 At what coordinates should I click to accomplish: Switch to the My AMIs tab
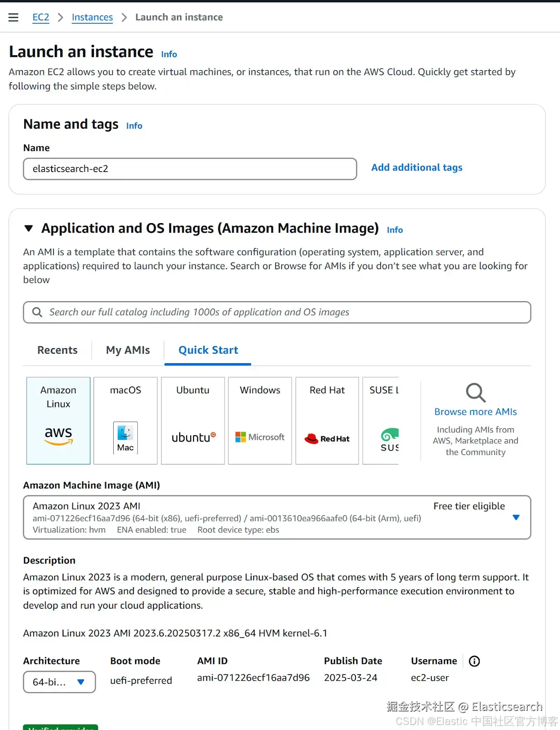pos(128,350)
